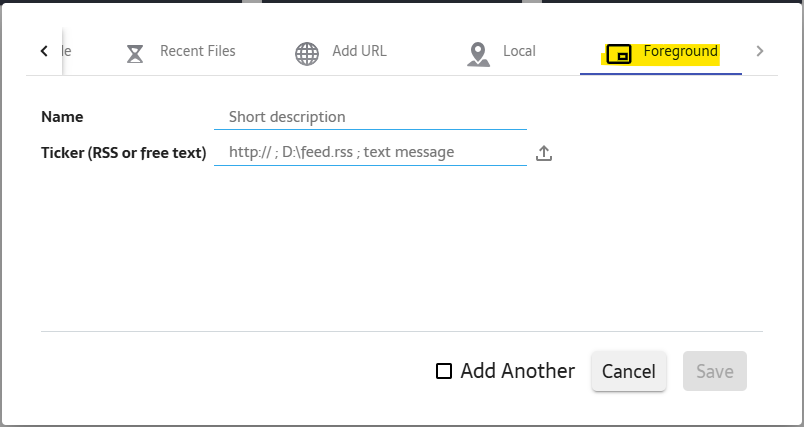Viewport: 804px width, 427px height.
Task: Click the Foreground picture-in-picture icon
Action: click(x=620, y=54)
